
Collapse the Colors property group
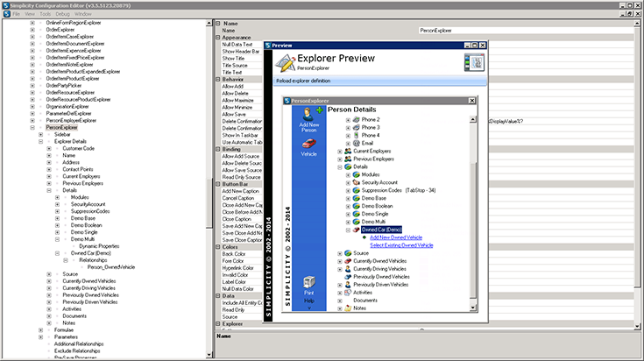pos(218,247)
